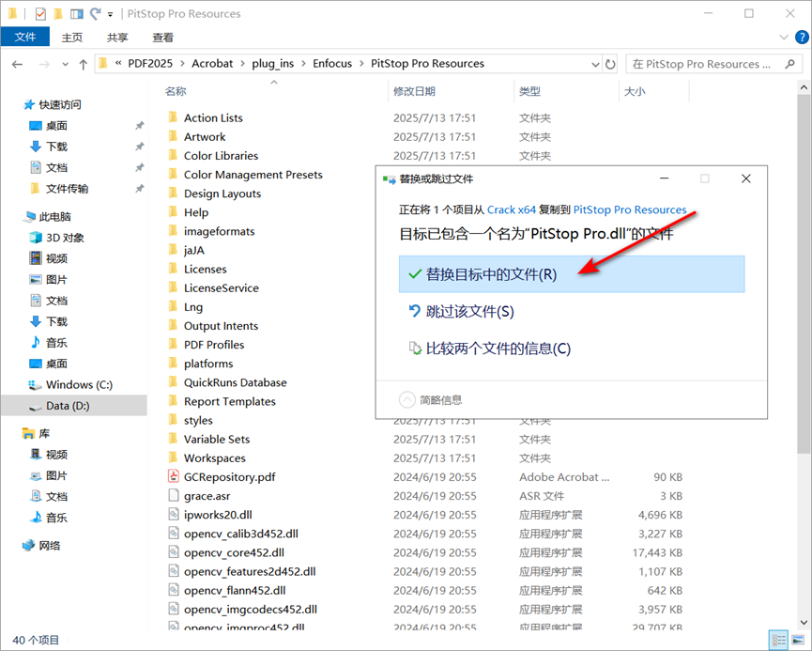Select the GCRepository.pdf file icon
This screenshot has height=651, width=812.
pyautogui.click(x=174, y=476)
